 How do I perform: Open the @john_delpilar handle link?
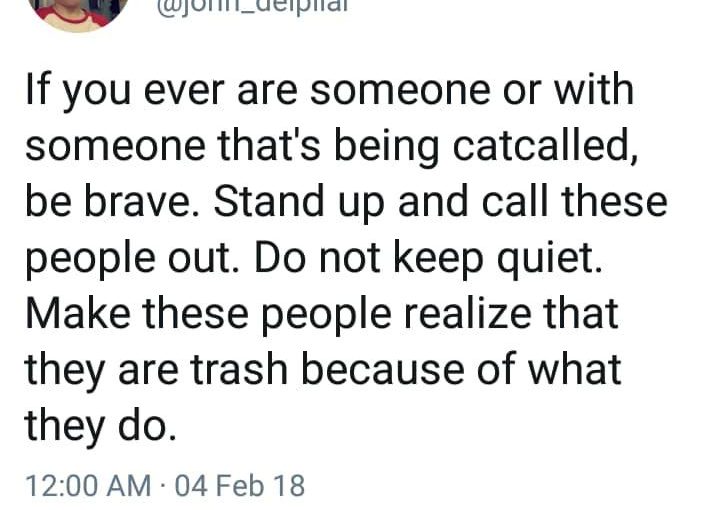pos(252,7)
